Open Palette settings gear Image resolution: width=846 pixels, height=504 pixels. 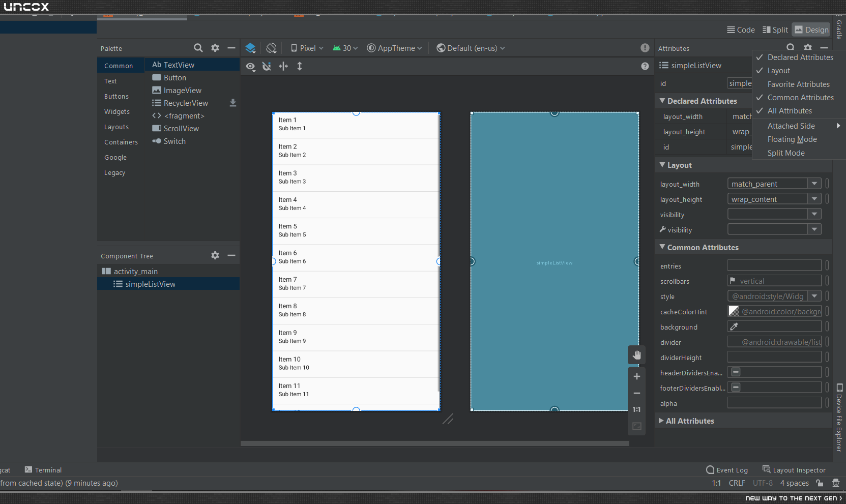click(215, 48)
